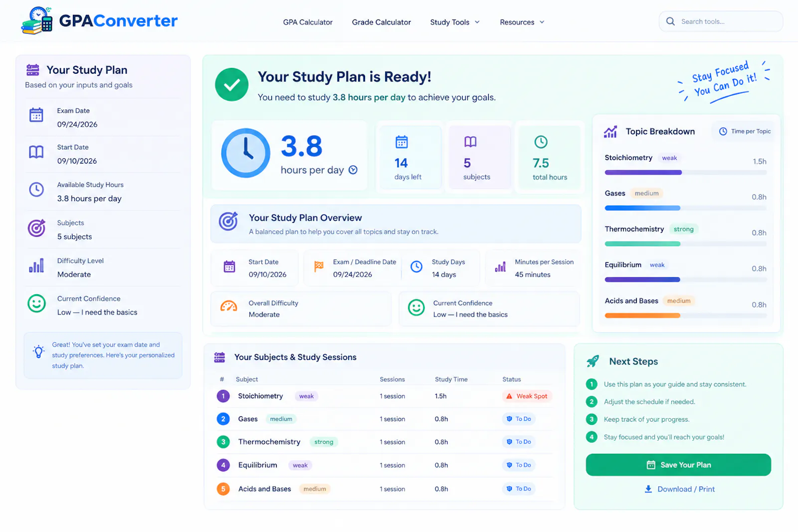Click the To Do status for Acids and Bases
The width and height of the screenshot is (798, 532).
[519, 489]
